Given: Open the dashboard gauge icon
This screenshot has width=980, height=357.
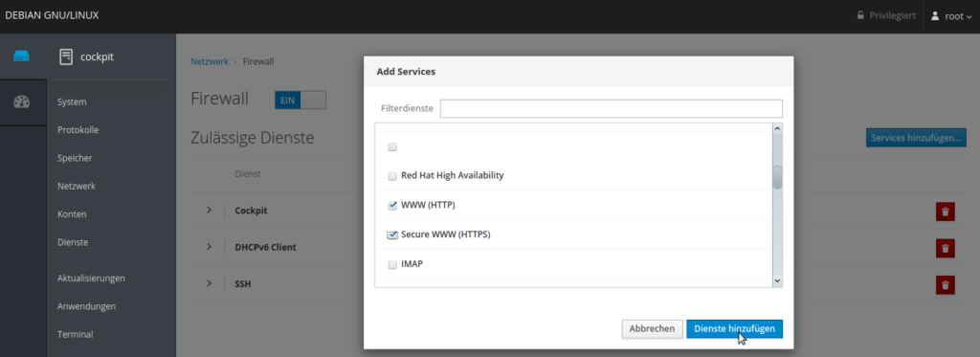Looking at the screenshot, I should coord(22,101).
